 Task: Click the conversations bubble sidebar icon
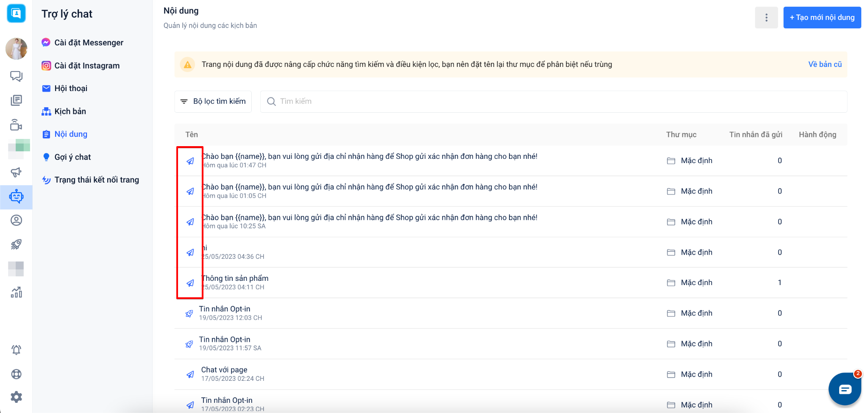click(x=16, y=76)
